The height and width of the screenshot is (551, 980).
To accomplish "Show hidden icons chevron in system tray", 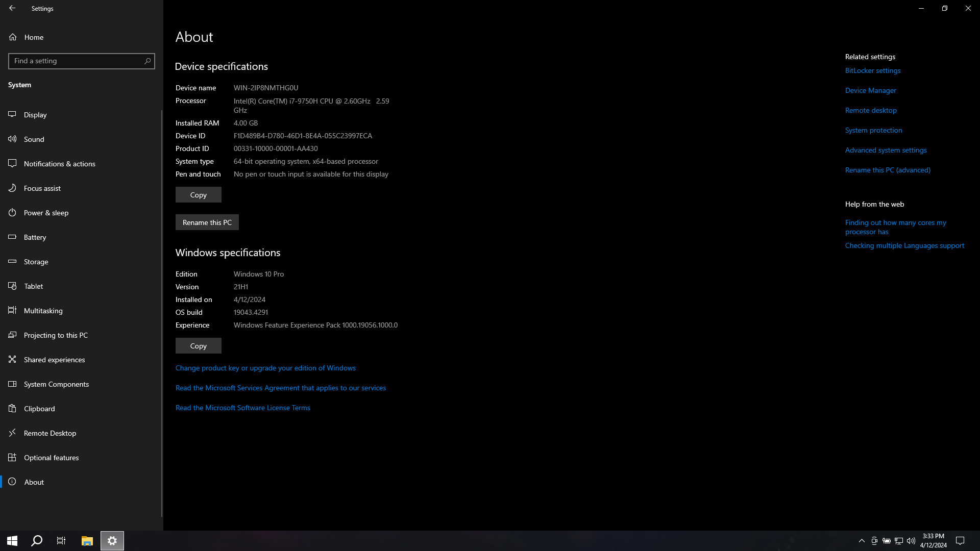I will (862, 541).
